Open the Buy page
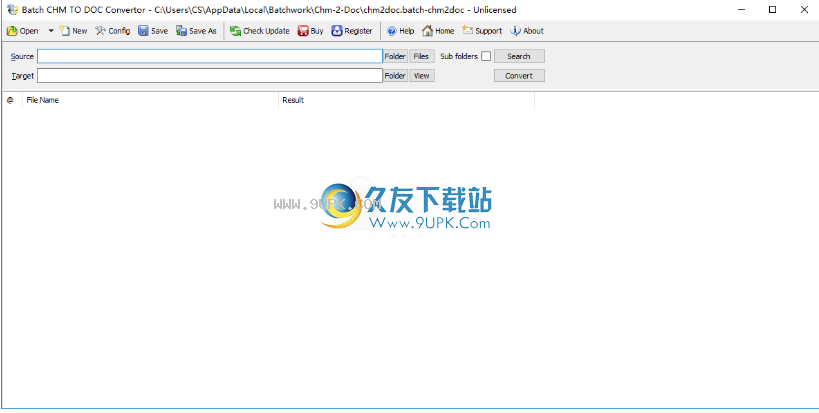Screen dimensions: 819x413 click(311, 31)
